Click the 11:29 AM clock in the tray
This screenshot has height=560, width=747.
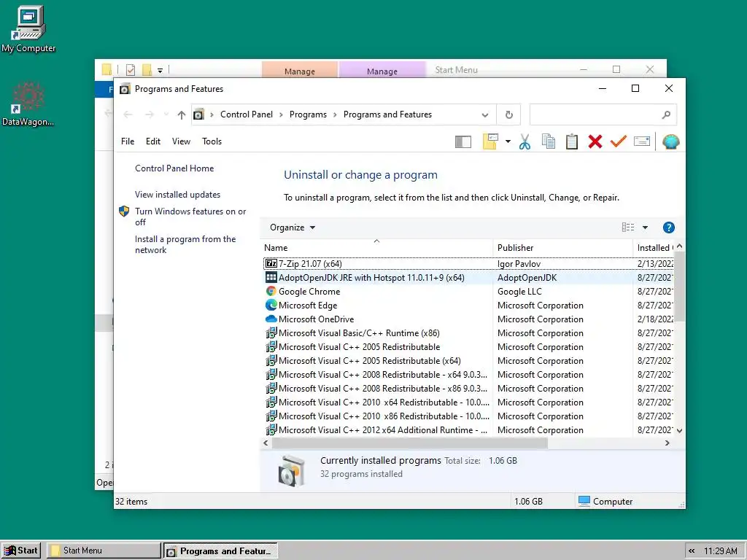click(720, 551)
